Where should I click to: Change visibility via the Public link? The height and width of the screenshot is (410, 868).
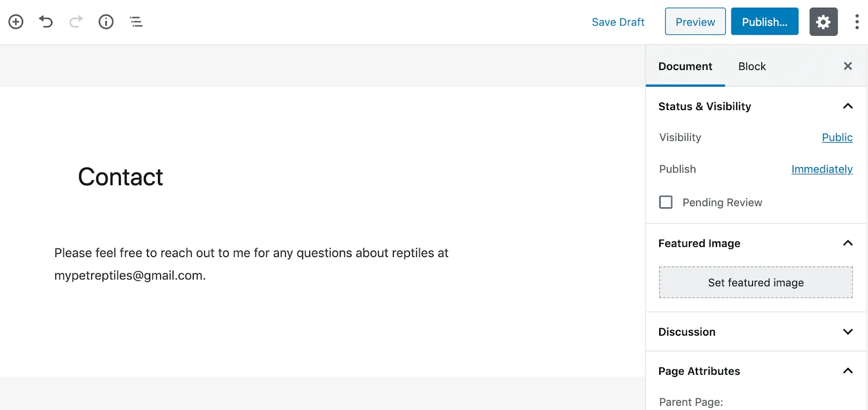[x=837, y=137]
